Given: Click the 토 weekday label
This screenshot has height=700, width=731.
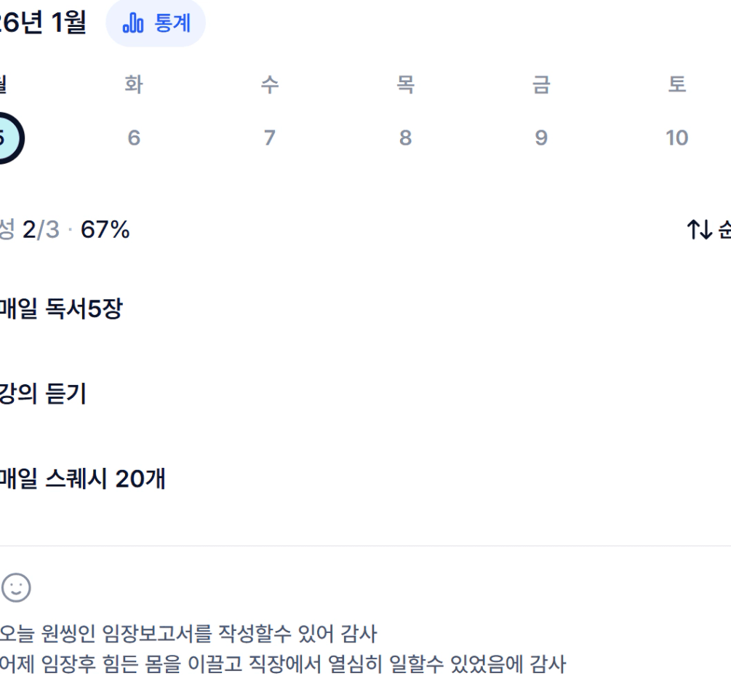Looking at the screenshot, I should click(676, 85).
